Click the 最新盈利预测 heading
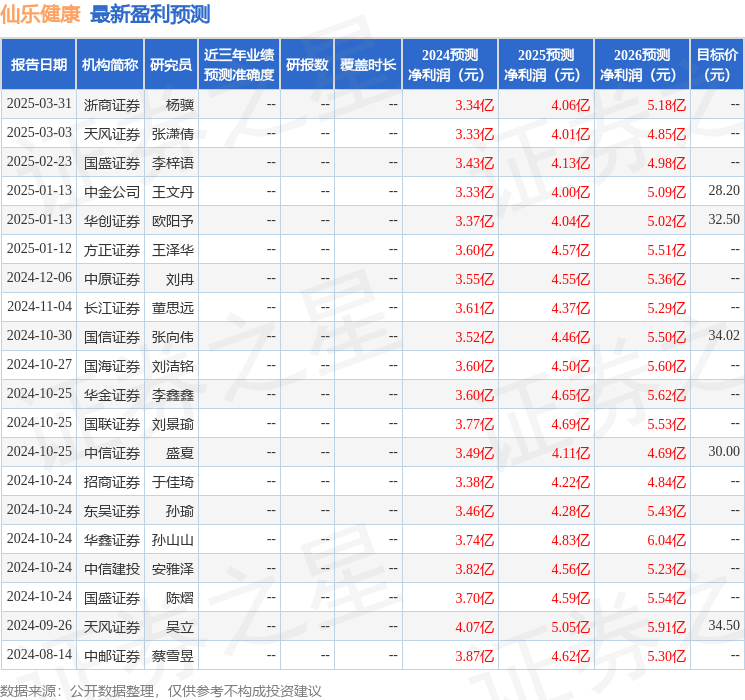745x700 pixels. (150, 14)
